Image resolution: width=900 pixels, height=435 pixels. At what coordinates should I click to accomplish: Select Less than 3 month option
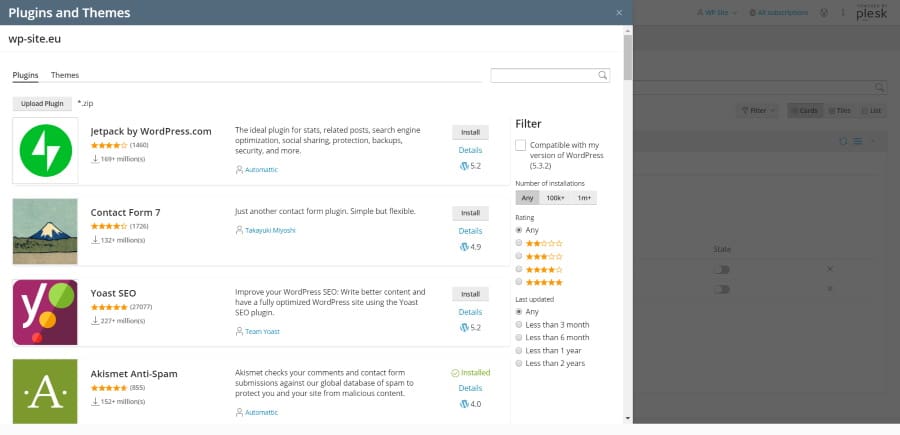519,325
